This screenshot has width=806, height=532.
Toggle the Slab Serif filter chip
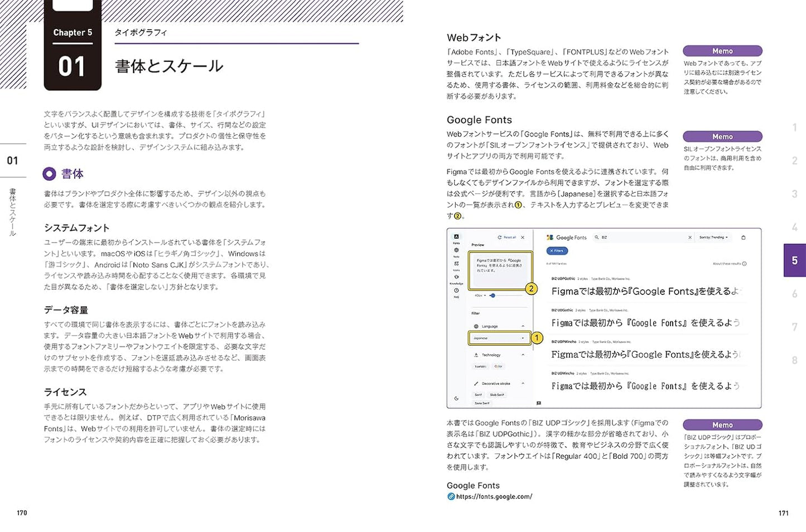pos(496,394)
